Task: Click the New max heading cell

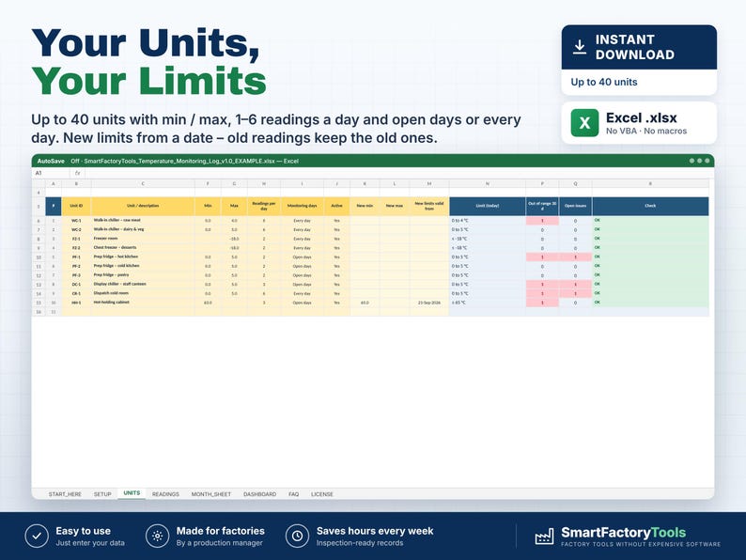Action: [x=395, y=206]
